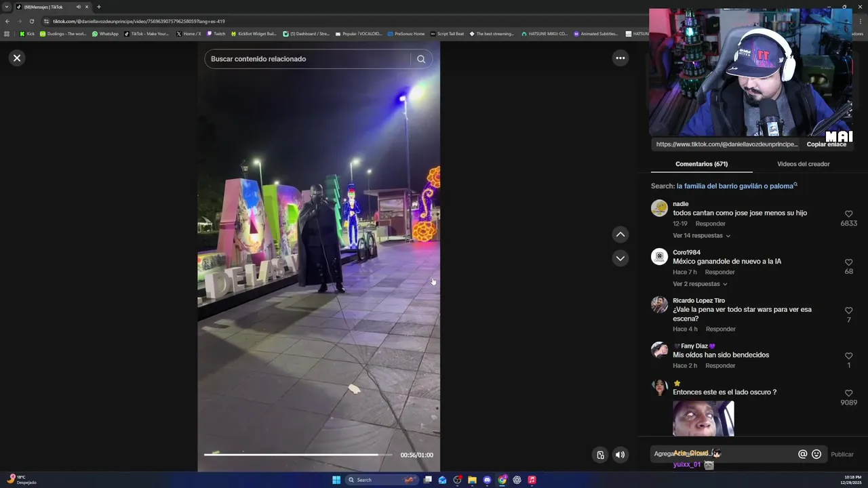Like the 'Entonces este es el lado oscuro' comment
Image resolution: width=868 pixels, height=488 pixels.
(848, 393)
